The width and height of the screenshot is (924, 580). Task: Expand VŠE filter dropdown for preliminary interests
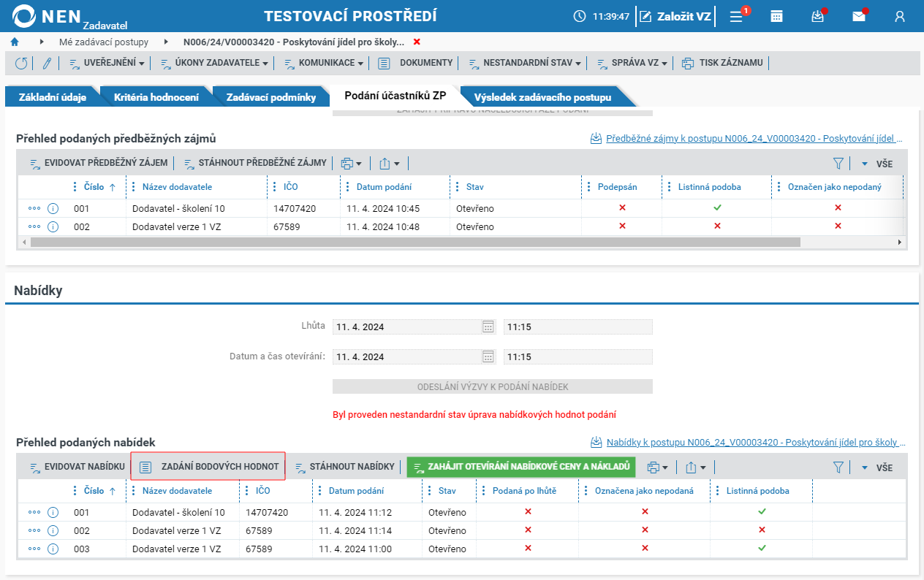pyautogui.click(x=876, y=164)
